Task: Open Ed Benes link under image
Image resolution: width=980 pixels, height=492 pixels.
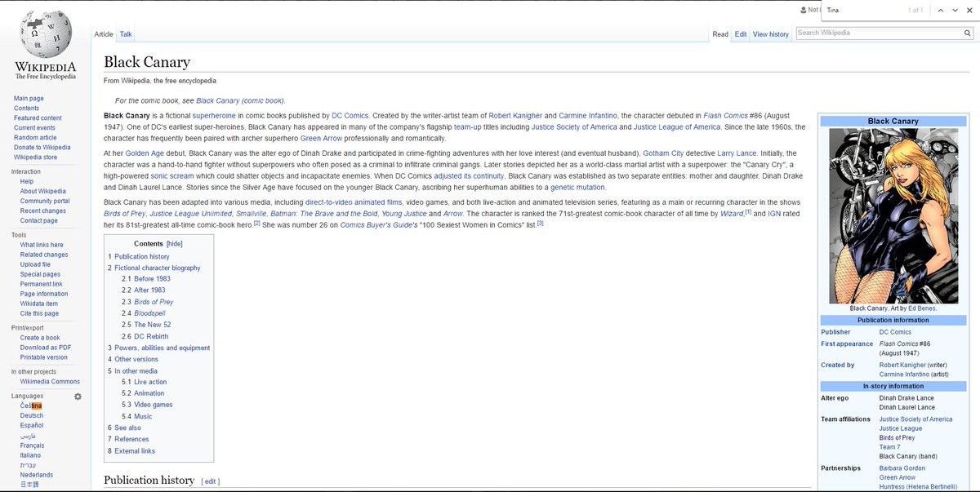Action: tap(923, 308)
